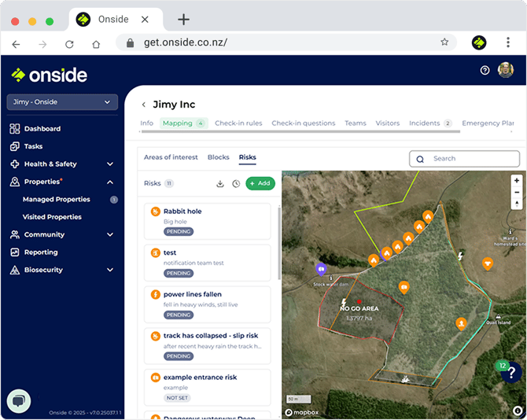Screen dimensions: 527x420
Task: Open the Dashboard sidebar item
Action: point(35,129)
